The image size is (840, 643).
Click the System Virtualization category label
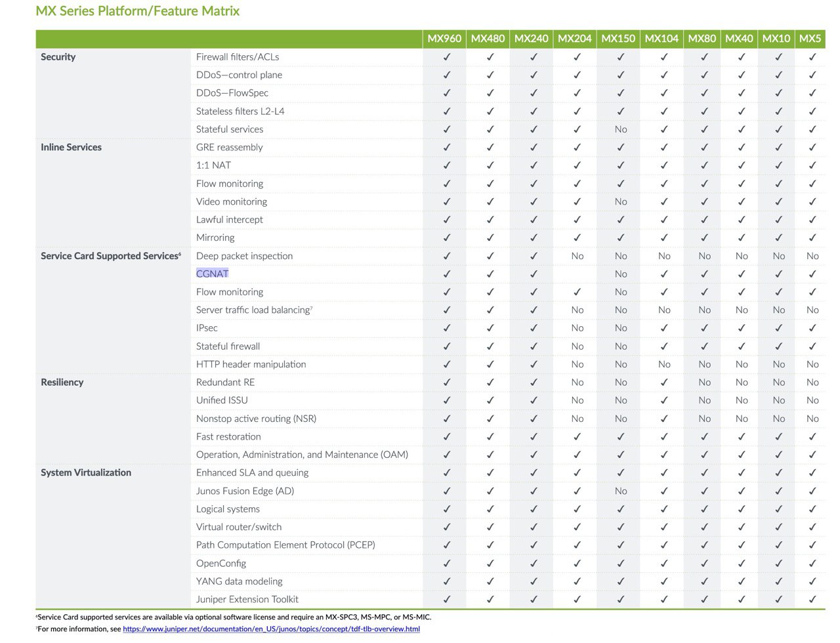[x=86, y=472]
